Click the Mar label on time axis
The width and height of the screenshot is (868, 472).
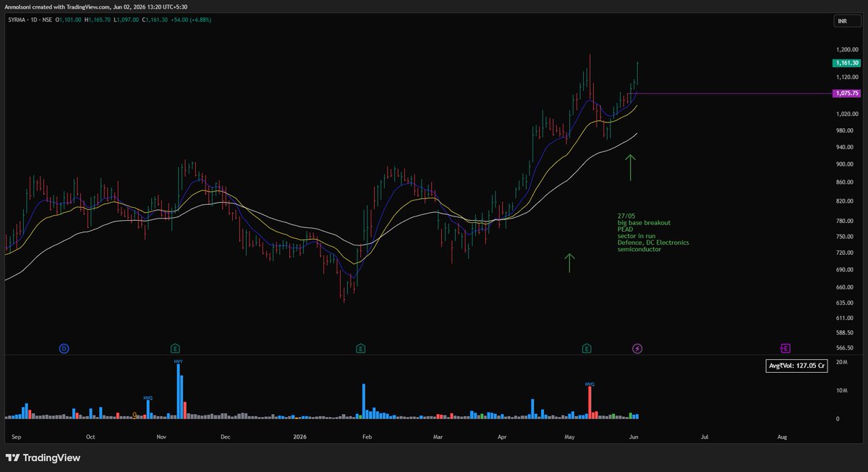click(x=437, y=437)
